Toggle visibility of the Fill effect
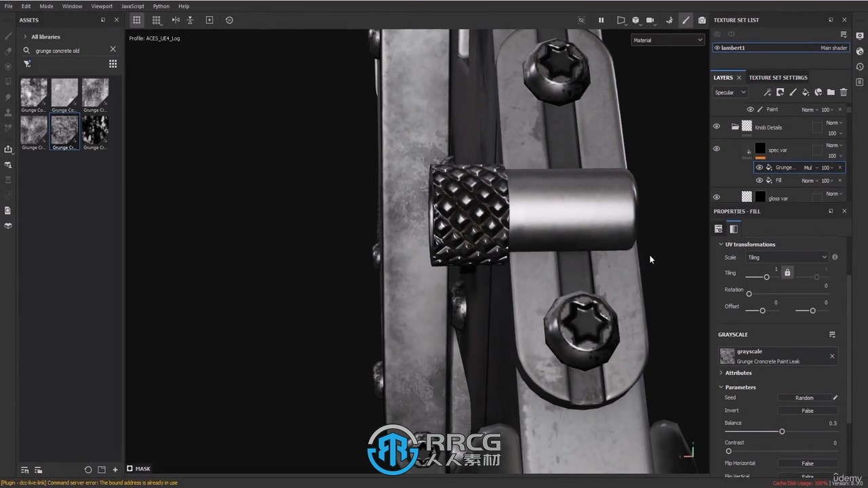 click(759, 180)
